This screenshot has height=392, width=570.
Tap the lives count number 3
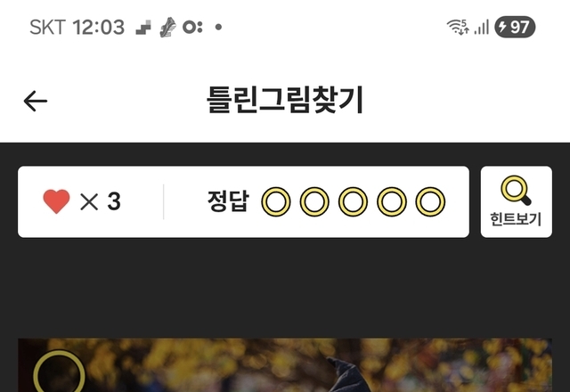point(114,201)
